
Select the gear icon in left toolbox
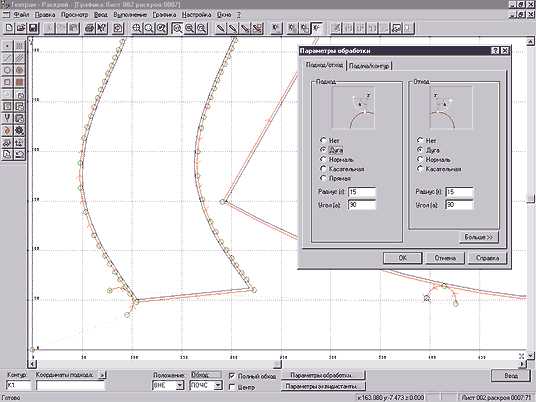(x=19, y=131)
